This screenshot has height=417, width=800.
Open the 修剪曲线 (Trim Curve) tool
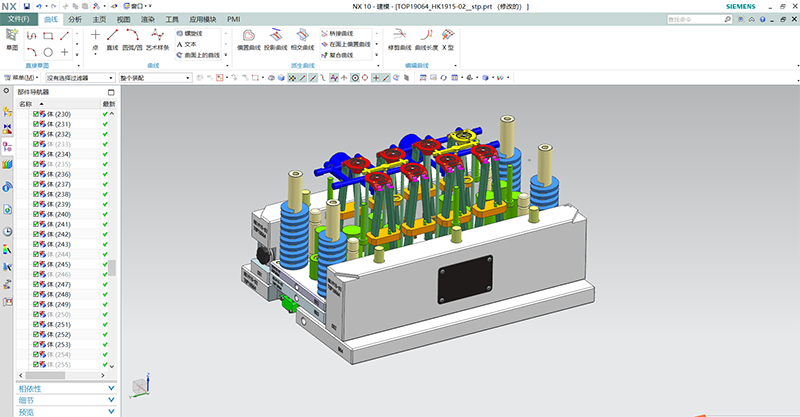pos(399,40)
